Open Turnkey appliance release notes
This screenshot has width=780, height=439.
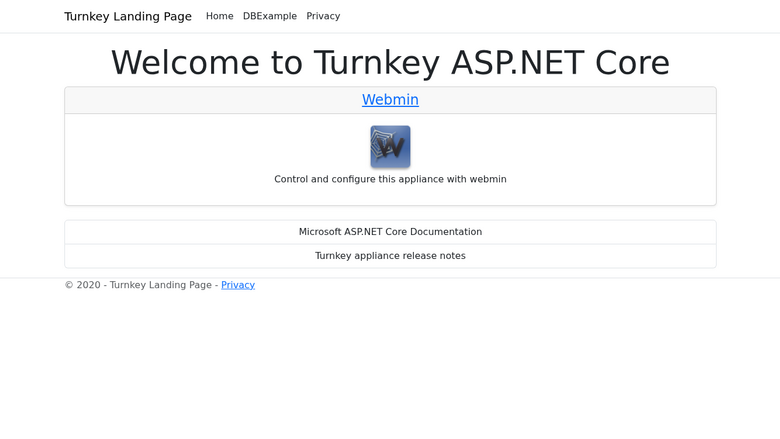(390, 256)
